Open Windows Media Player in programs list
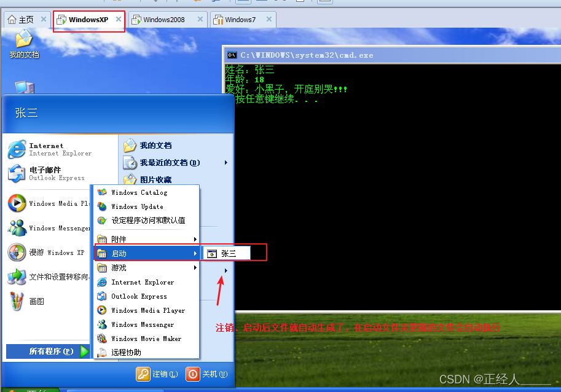The image size is (561, 392). pyautogui.click(x=146, y=310)
